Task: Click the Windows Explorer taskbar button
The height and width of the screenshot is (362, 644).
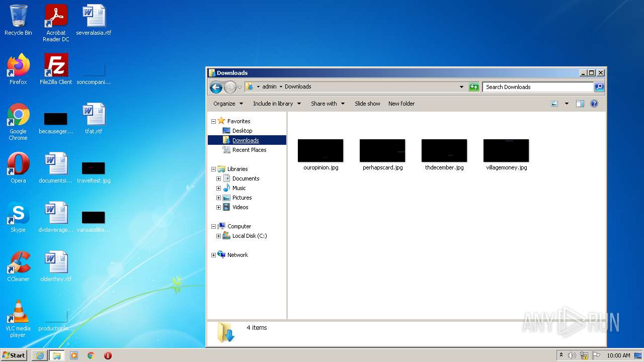Action: (x=56, y=355)
